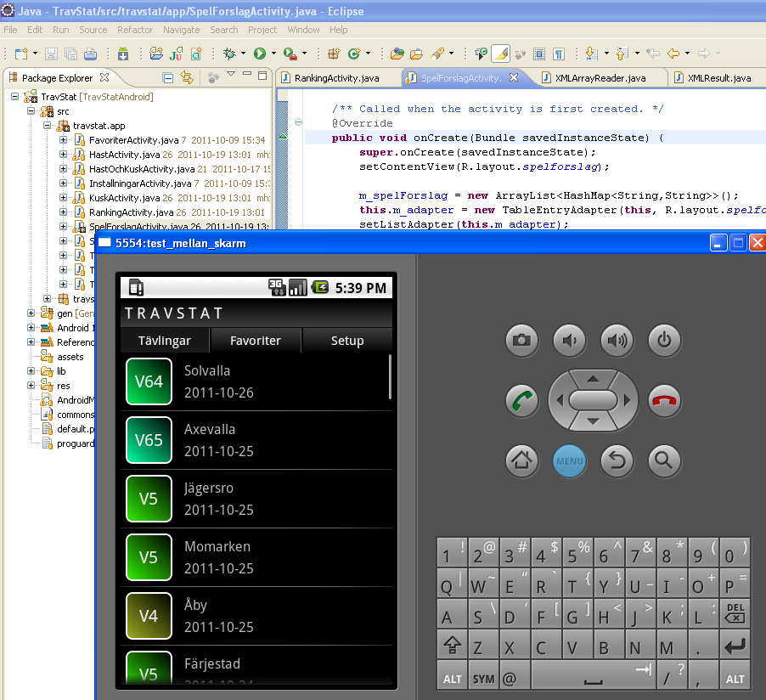Collapse the onCreate method fold marker

[x=298, y=122]
